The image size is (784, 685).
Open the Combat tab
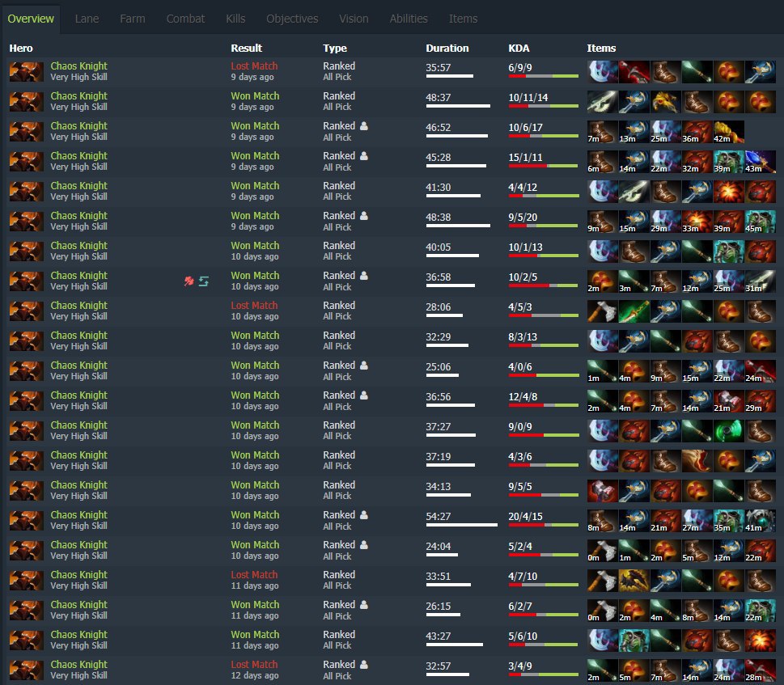[185, 19]
